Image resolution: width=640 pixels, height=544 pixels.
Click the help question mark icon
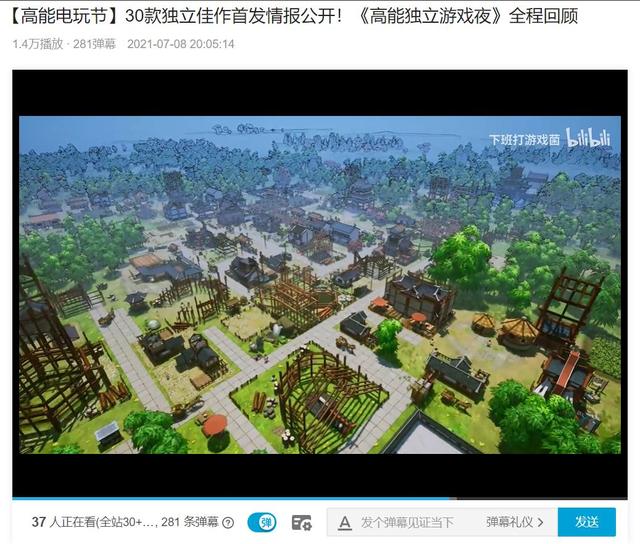(x=229, y=523)
